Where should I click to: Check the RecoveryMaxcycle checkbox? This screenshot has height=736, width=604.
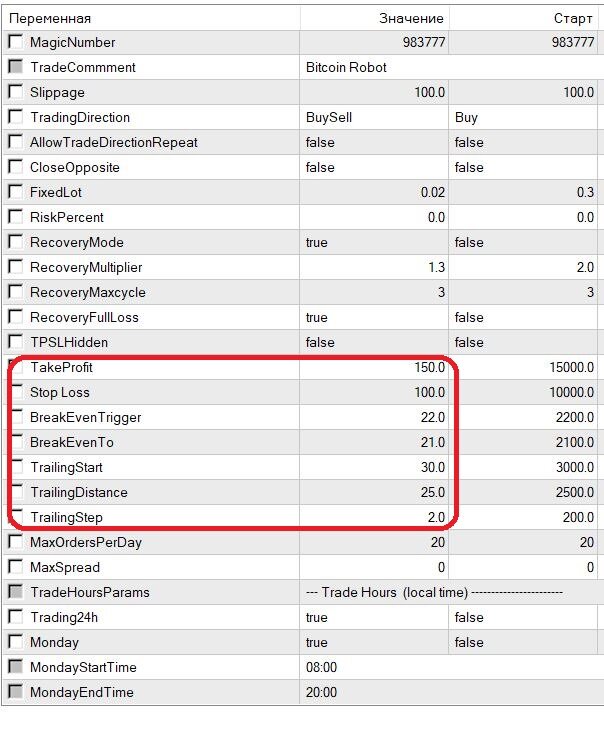tap(15, 291)
